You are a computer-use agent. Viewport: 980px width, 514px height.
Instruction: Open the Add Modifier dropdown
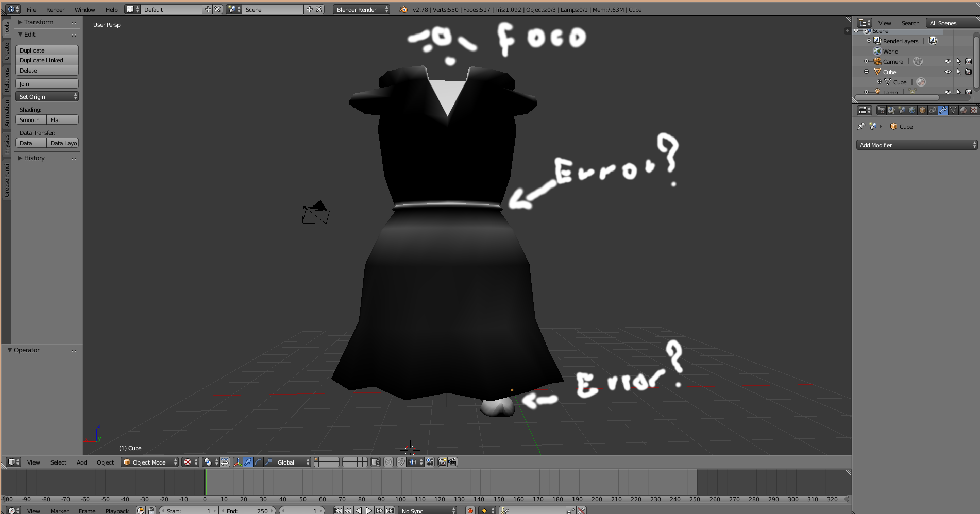(x=917, y=145)
